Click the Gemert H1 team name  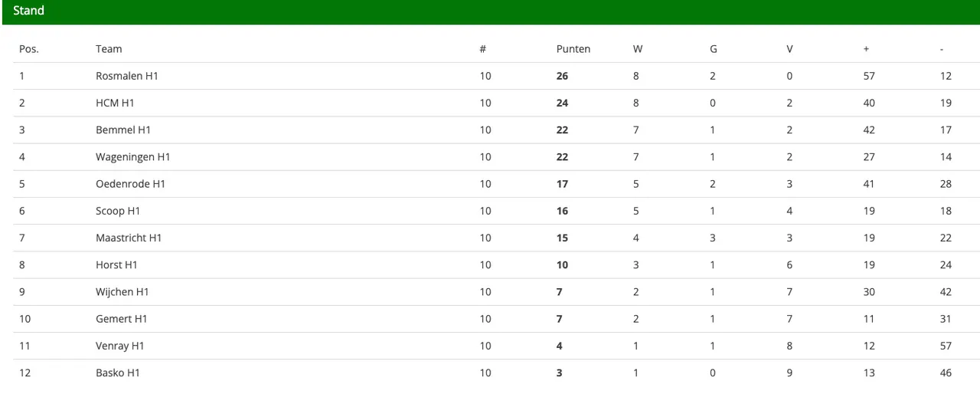click(121, 319)
